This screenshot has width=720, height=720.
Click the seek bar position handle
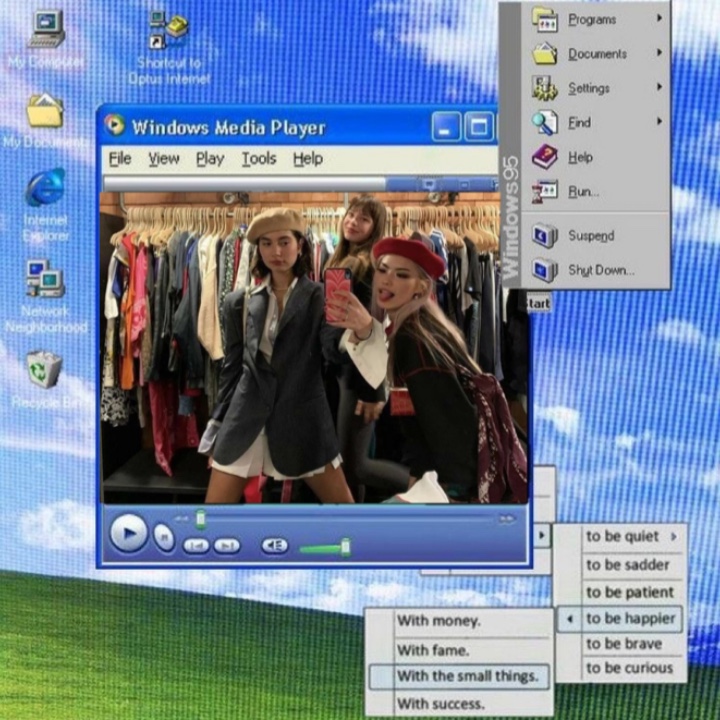(x=201, y=518)
